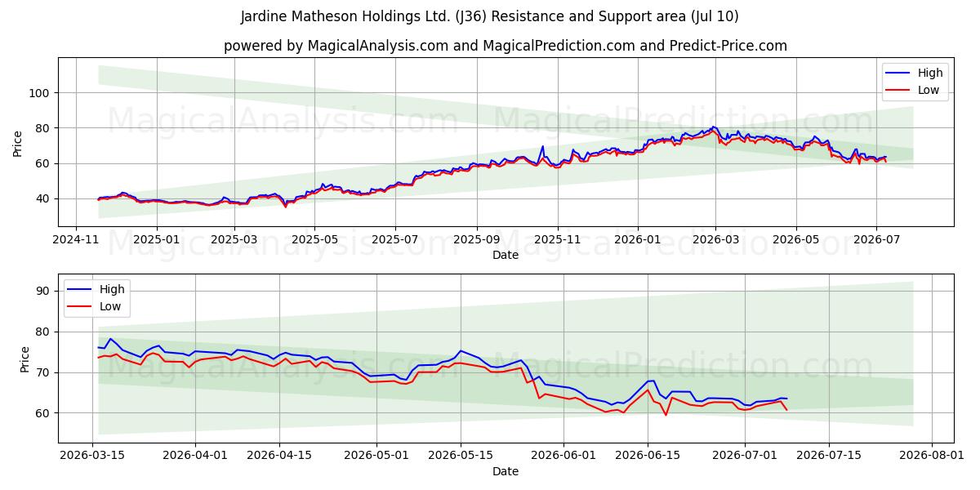
Task: Click the '100' y-axis tick on top chart
Action: pos(42,93)
